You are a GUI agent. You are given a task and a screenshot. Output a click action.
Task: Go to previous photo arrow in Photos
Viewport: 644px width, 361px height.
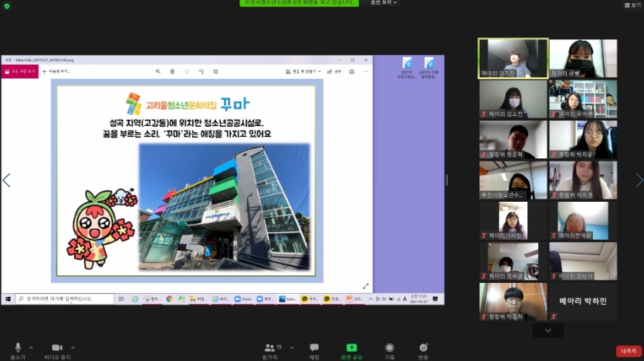click(6, 180)
